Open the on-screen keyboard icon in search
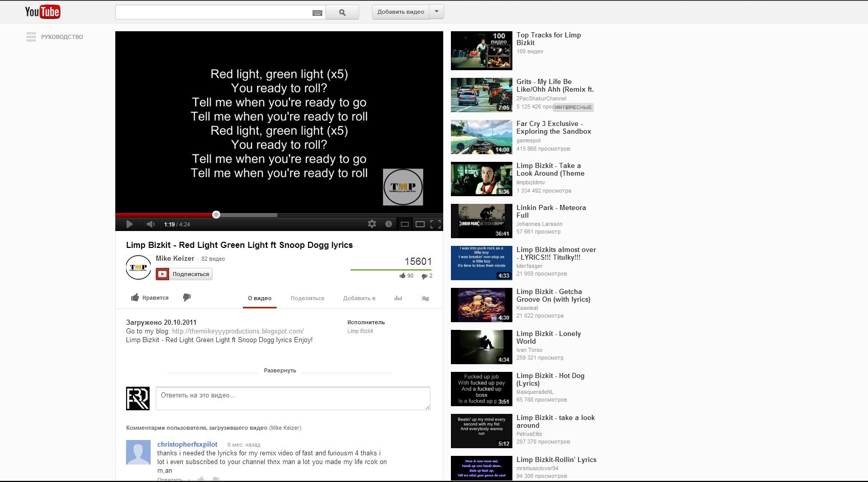The image size is (868, 482). pyautogui.click(x=317, y=13)
